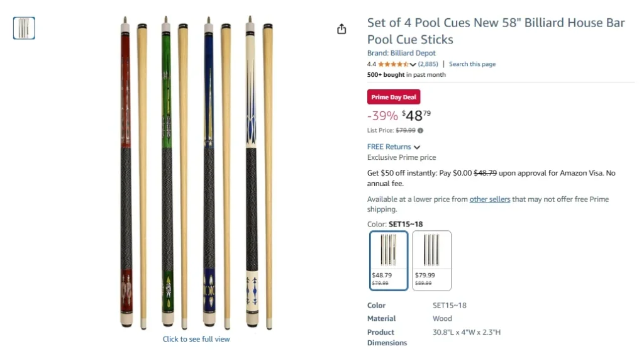Click the share icon beside the product image
Screen dimensions: 644x351
click(341, 29)
